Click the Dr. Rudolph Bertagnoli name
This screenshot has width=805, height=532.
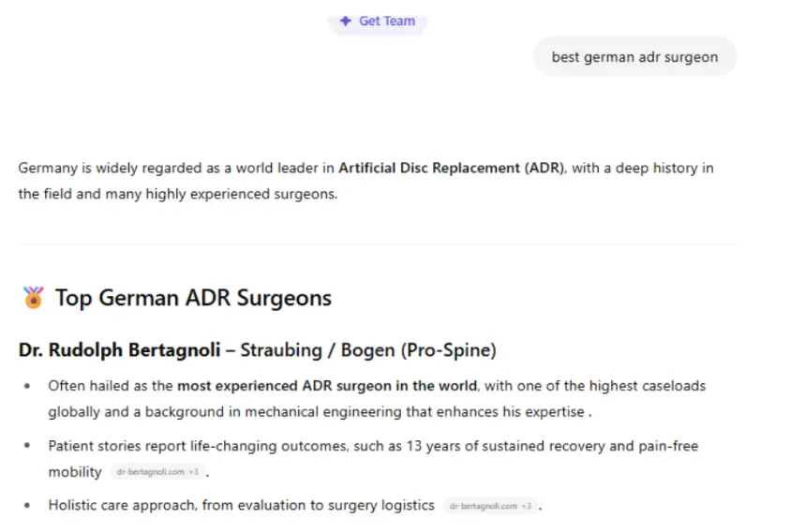click(x=119, y=350)
